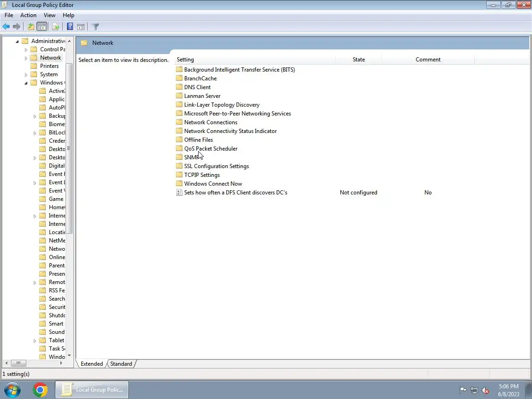Viewport: 532px width, 399px height.
Task: Select the Offline Files folder
Action: [194, 140]
